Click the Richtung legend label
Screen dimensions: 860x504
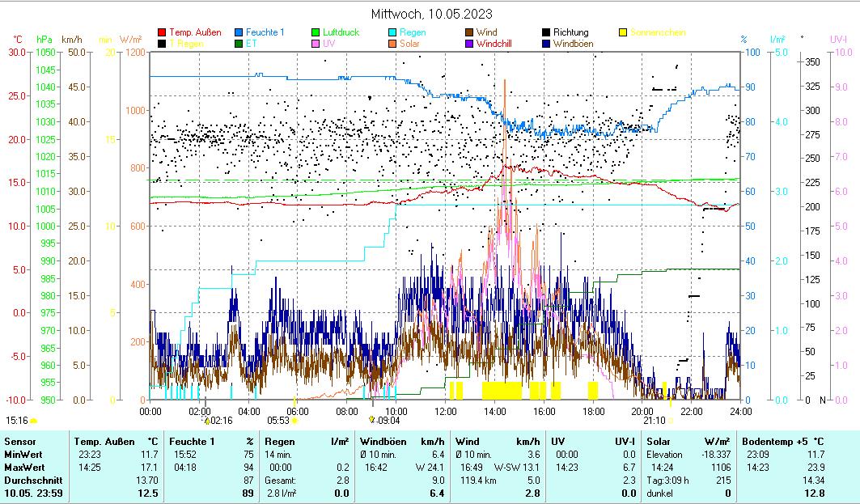571,33
